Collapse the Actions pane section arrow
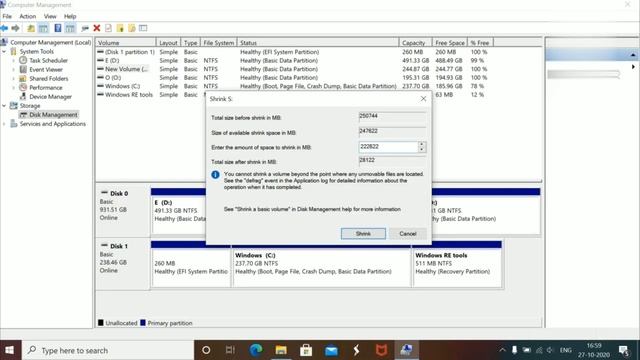 pos(633,55)
